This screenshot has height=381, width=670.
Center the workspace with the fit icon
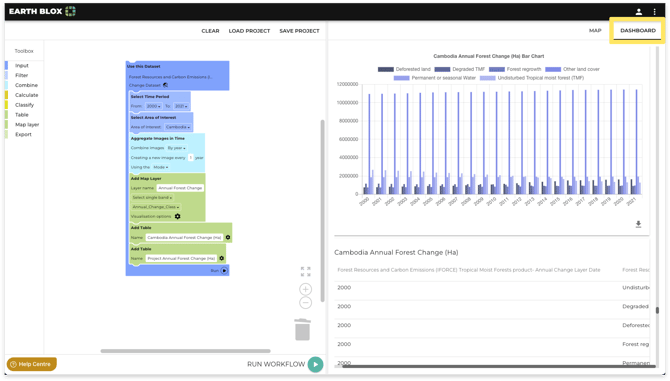pos(306,272)
